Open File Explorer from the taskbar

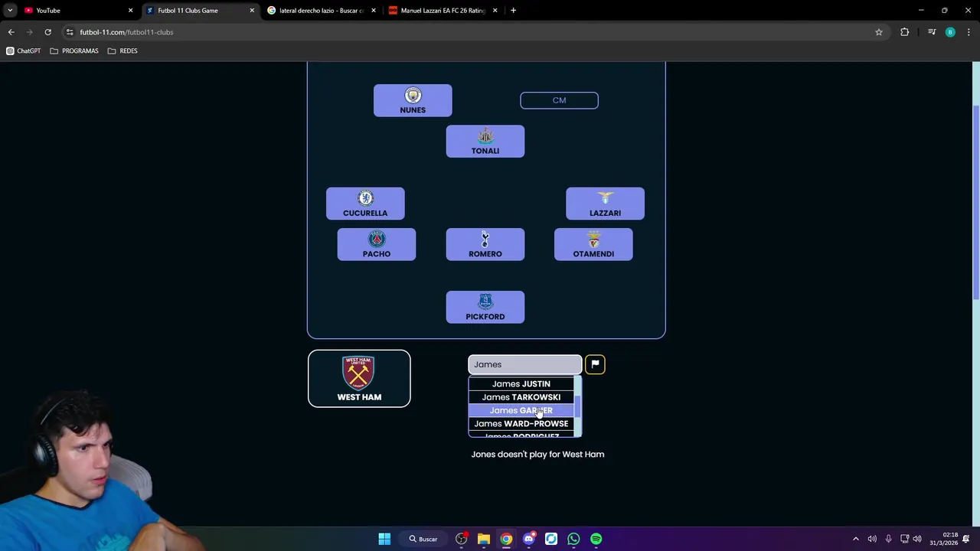click(x=484, y=539)
